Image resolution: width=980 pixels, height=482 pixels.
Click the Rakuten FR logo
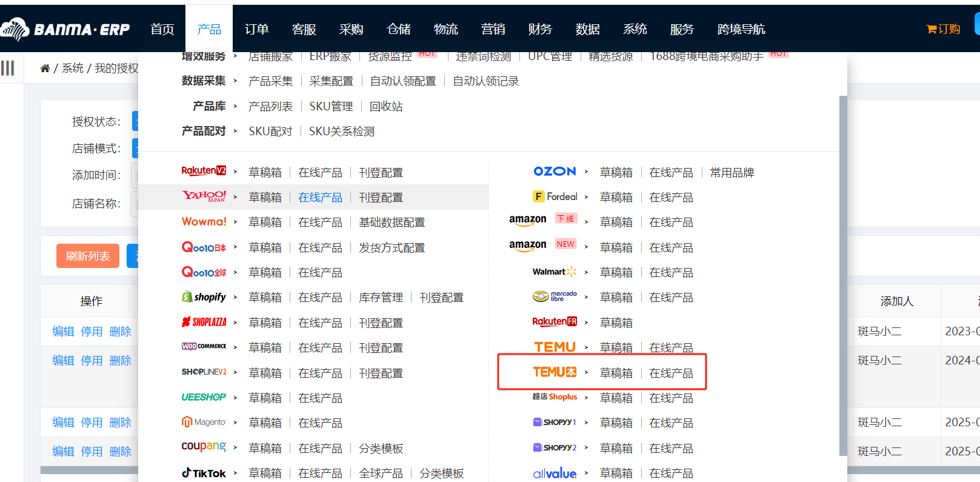point(555,321)
